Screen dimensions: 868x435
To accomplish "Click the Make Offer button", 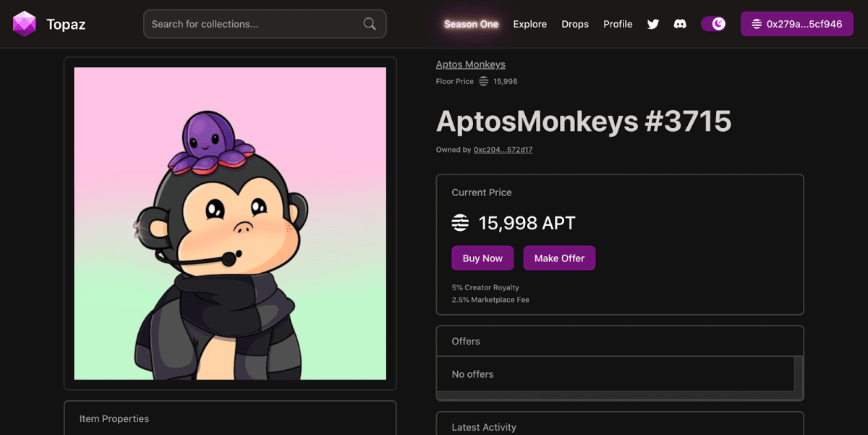I will coord(559,258).
